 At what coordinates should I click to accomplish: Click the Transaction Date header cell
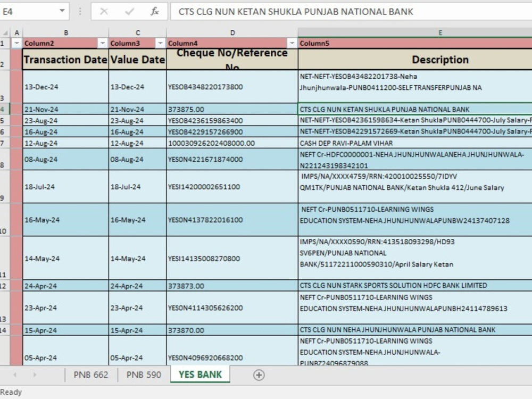click(x=65, y=60)
